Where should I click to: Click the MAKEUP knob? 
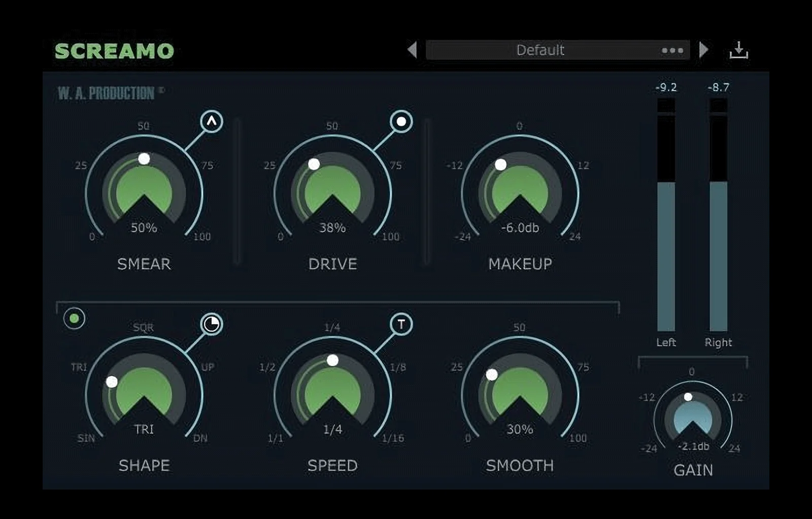pyautogui.click(x=520, y=188)
